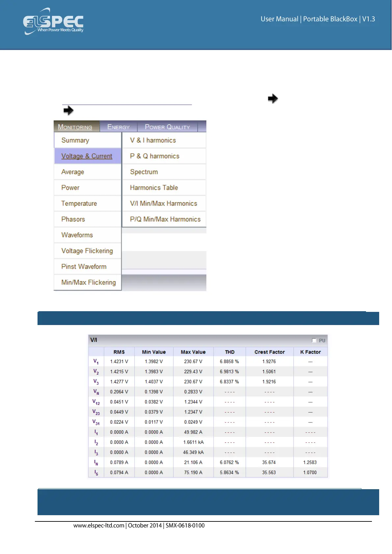Click the V/I table title
This screenshot has width=392, height=554.
[94, 340]
